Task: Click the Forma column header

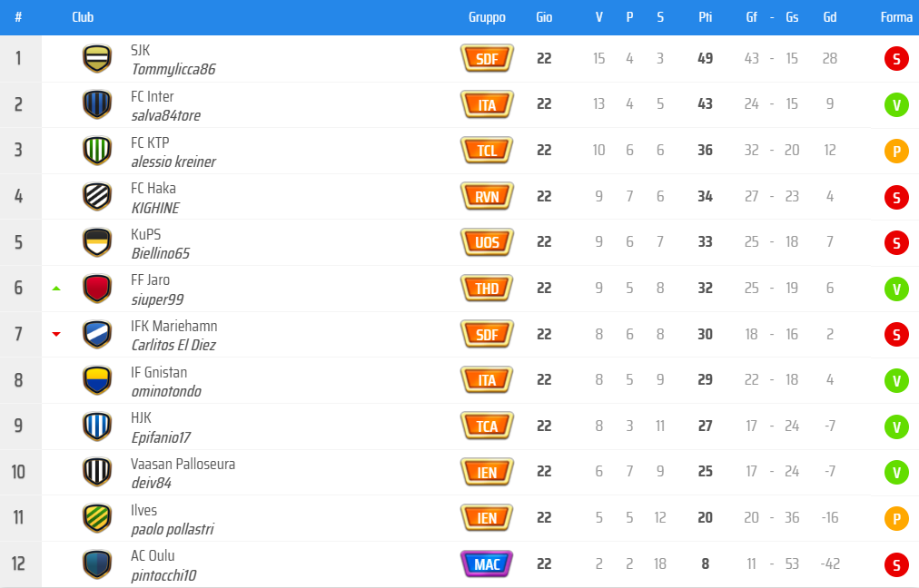Action: coord(896,17)
